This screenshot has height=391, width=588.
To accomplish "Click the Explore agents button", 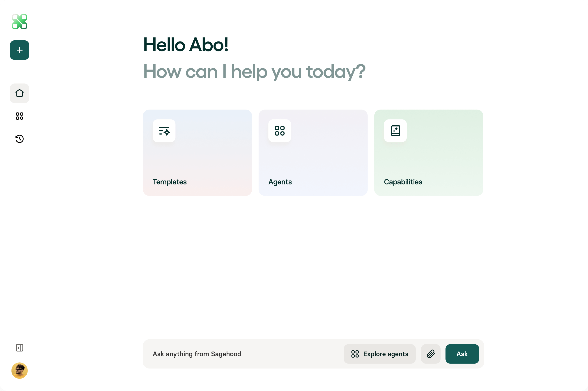I will (379, 354).
